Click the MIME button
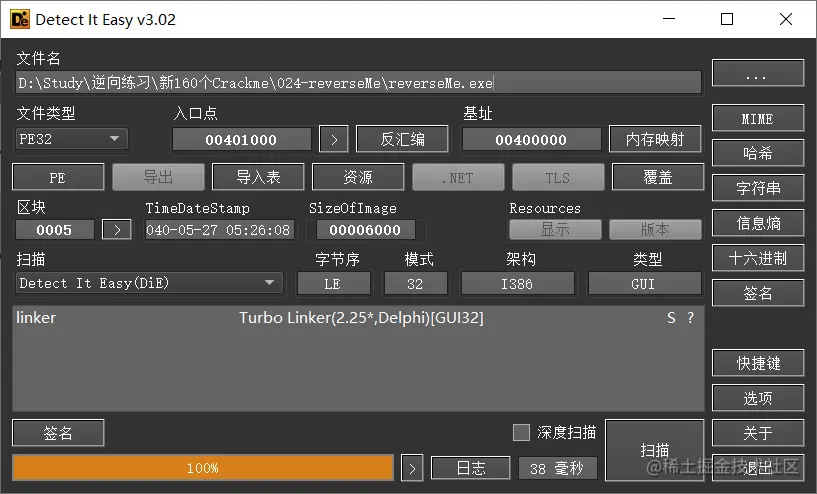 758,118
